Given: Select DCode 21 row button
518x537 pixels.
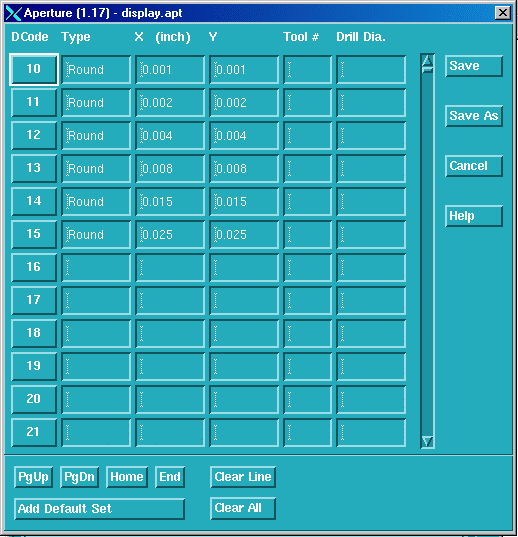Looking at the screenshot, I should [34, 432].
